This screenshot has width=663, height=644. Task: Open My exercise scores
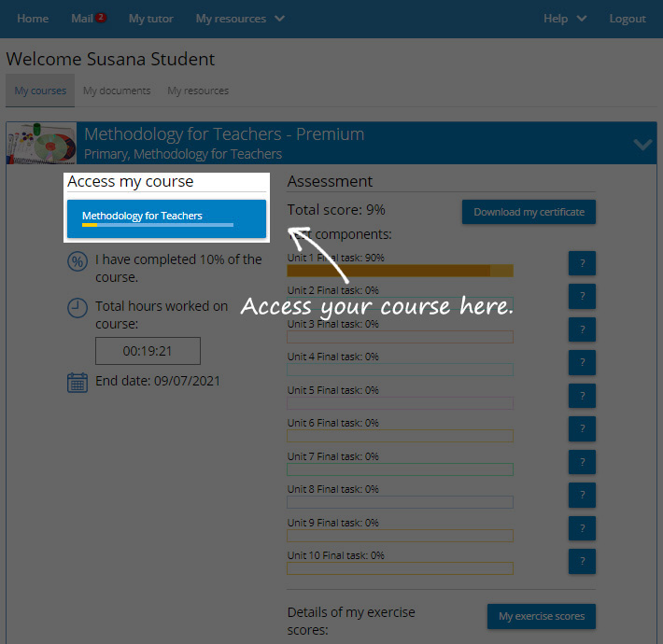[541, 616]
